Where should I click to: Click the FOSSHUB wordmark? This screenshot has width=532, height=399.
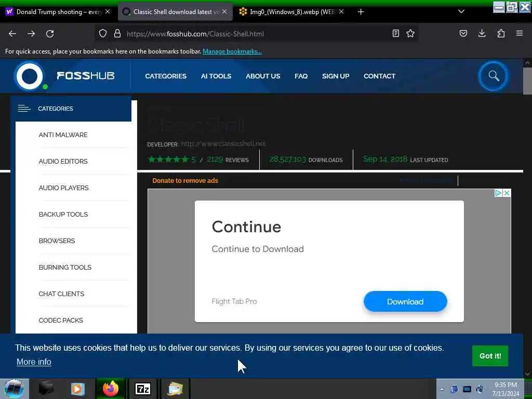coord(86,76)
